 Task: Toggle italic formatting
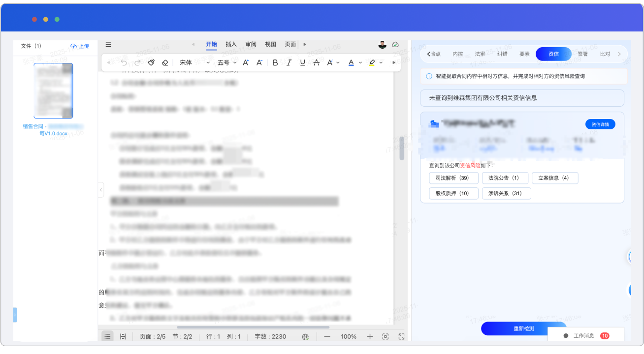point(289,62)
